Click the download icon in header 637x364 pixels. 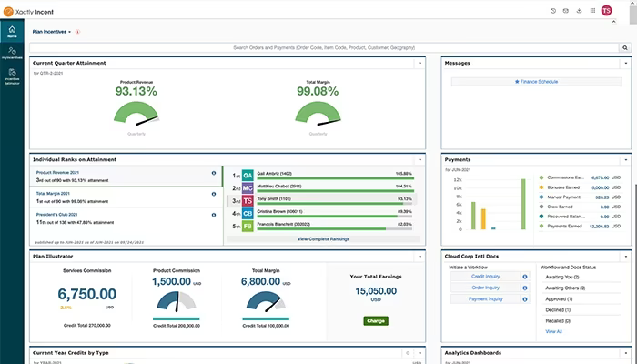[x=579, y=11]
